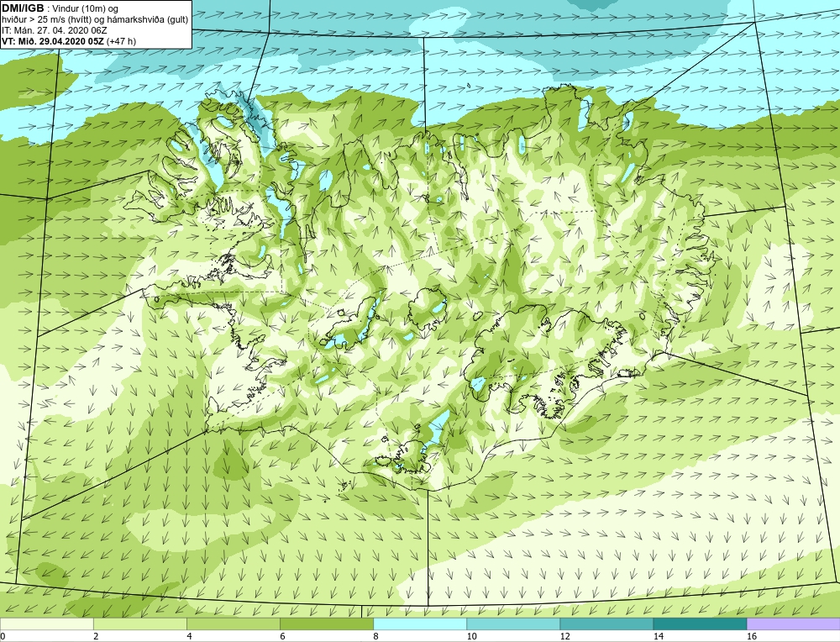Click the 14–16 m/s dark teal swatch
Viewport: 840px width, 642px height.
coord(700,624)
